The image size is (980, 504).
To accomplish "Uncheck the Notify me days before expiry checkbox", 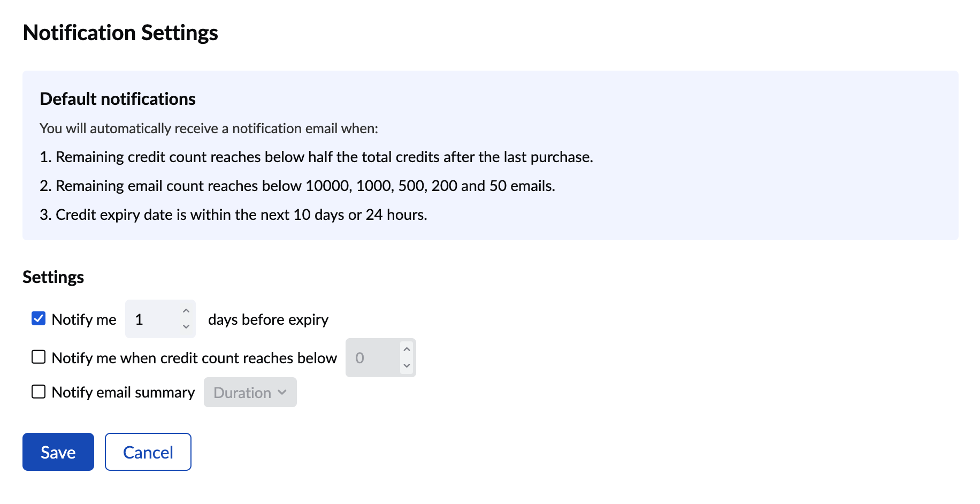I will tap(39, 319).
